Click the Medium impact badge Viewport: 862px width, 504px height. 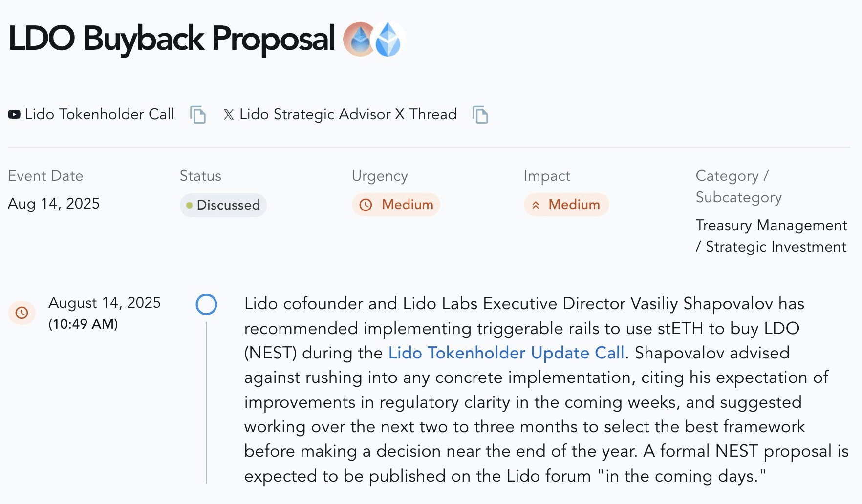(566, 205)
